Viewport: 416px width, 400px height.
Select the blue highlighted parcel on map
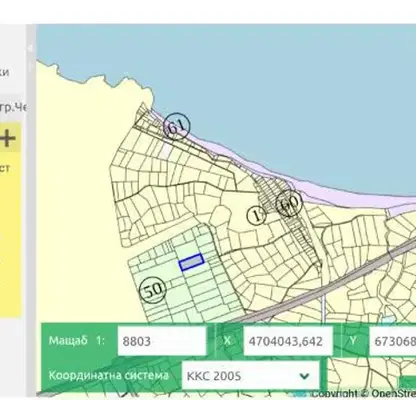pyautogui.click(x=191, y=262)
